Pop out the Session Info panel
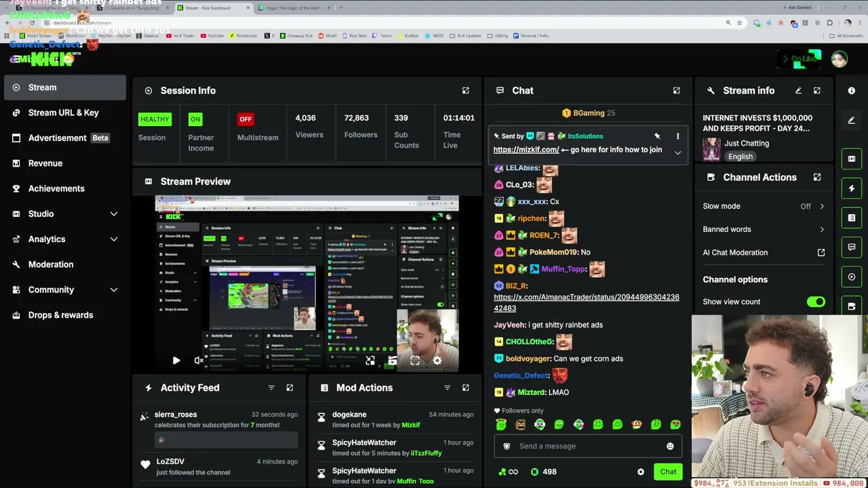868x488 pixels. (x=465, y=90)
